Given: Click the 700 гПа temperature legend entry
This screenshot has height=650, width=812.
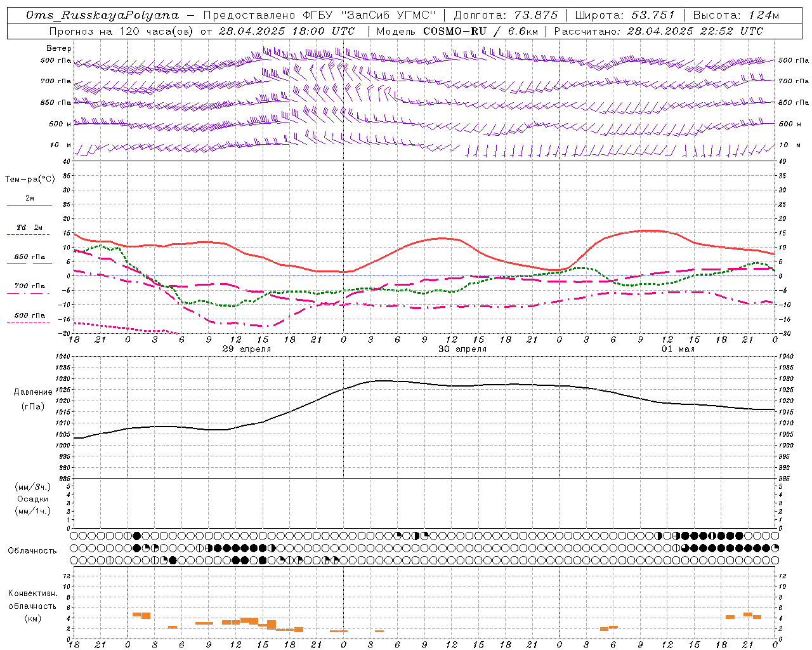Looking at the screenshot, I should click(x=30, y=286).
